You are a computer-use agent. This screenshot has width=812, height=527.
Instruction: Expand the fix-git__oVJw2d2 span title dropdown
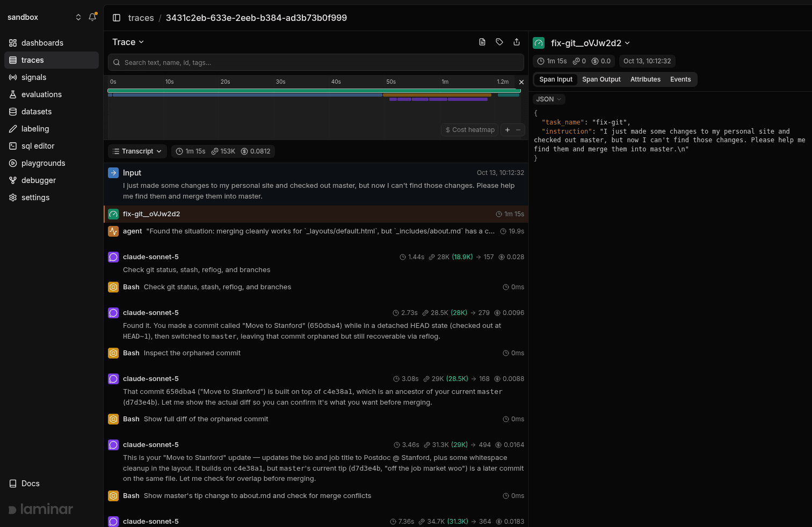[590, 43]
